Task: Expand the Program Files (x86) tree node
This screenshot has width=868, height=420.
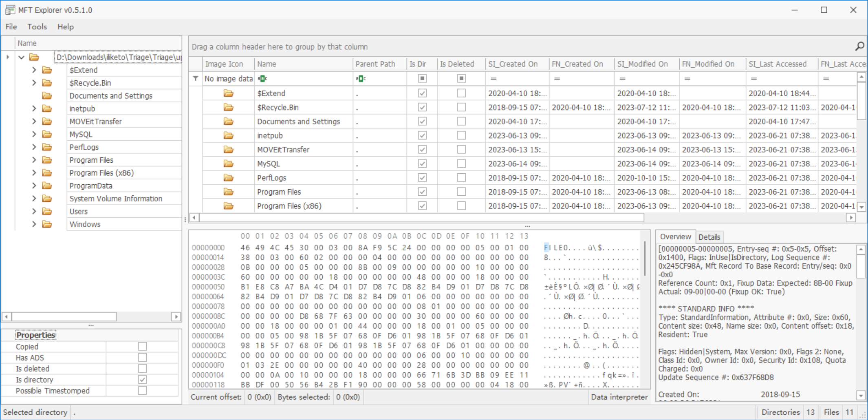Action: tap(34, 173)
